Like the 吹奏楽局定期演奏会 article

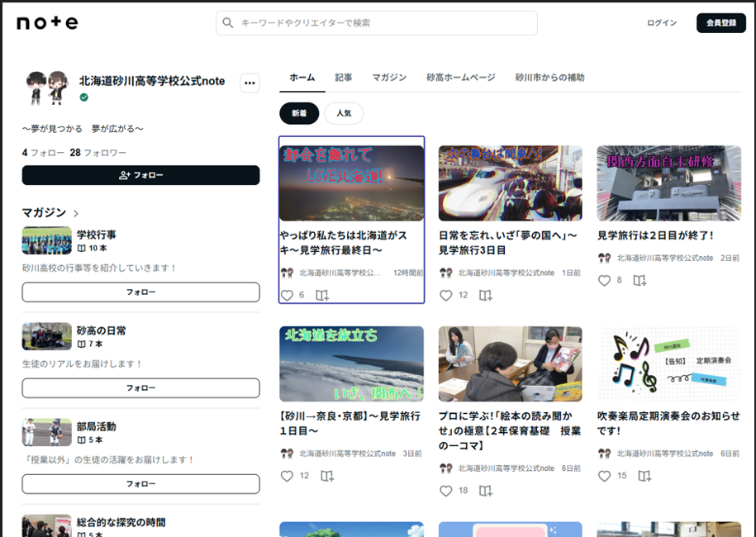pos(604,476)
